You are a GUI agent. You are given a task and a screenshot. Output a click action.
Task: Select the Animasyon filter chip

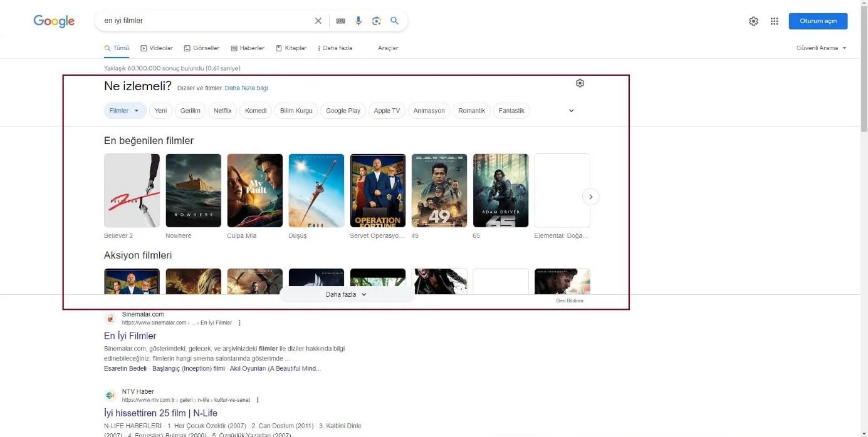coord(429,111)
